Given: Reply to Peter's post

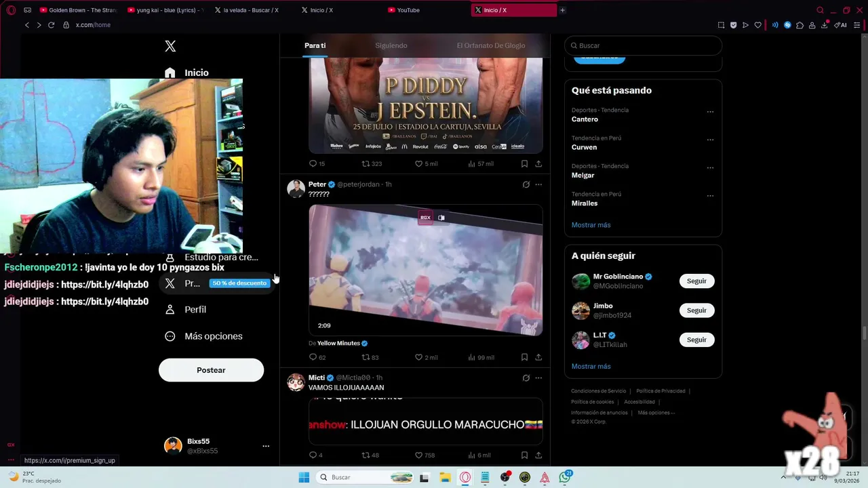Looking at the screenshot, I should [317, 357].
